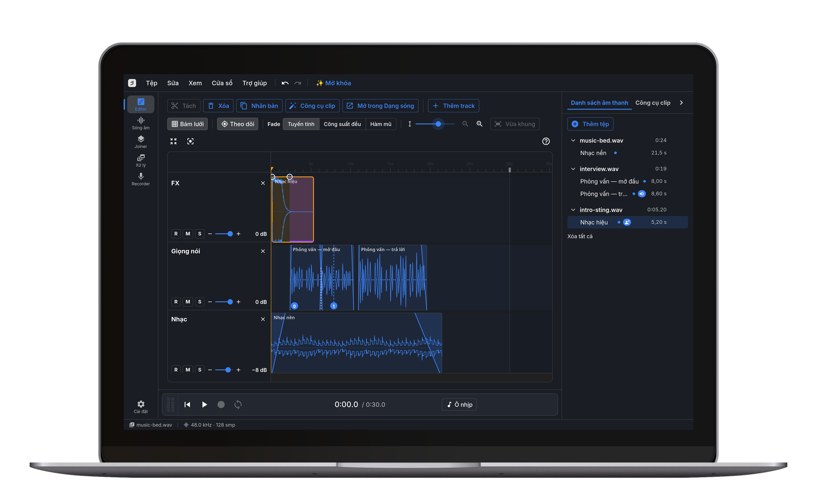Viewport: 817px width, 504px height.
Task: Click the vertical zoom slider in toolbar
Action: pyautogui.click(x=435, y=124)
